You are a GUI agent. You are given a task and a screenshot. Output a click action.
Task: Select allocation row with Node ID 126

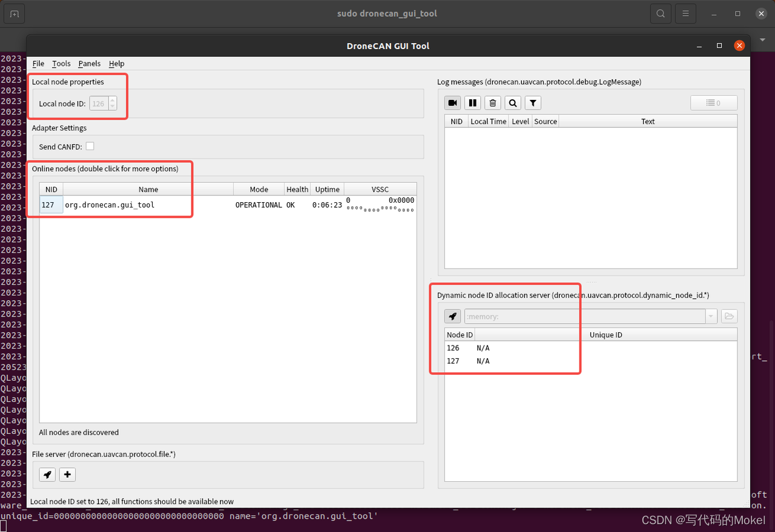coord(591,348)
